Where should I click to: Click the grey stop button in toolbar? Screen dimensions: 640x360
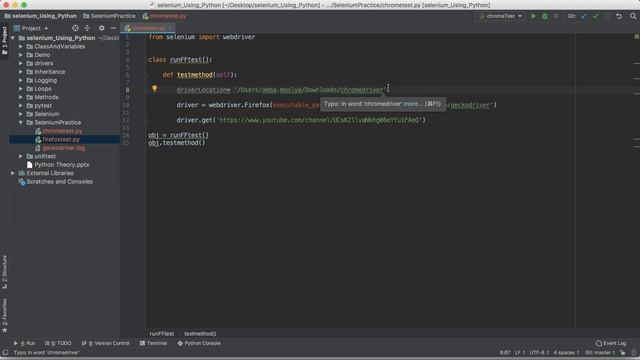pyautogui.click(x=556, y=16)
